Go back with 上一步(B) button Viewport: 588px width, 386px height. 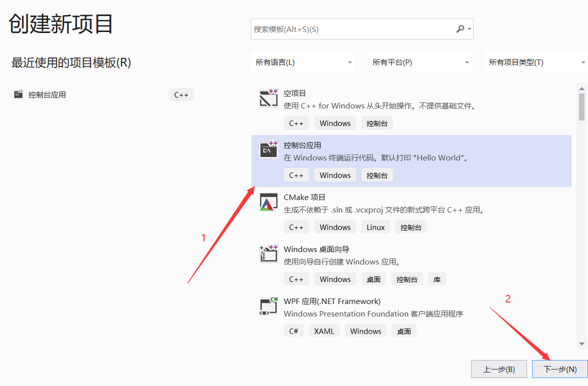point(499,369)
